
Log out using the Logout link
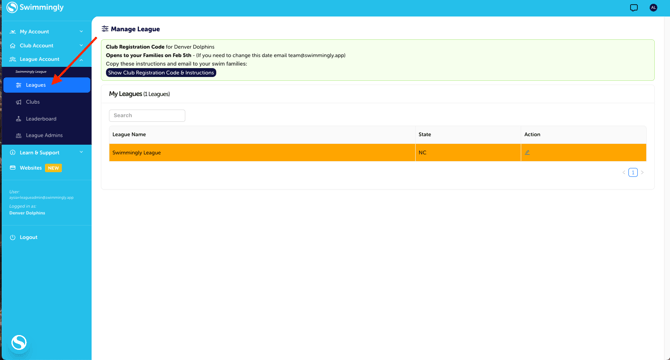(28, 237)
